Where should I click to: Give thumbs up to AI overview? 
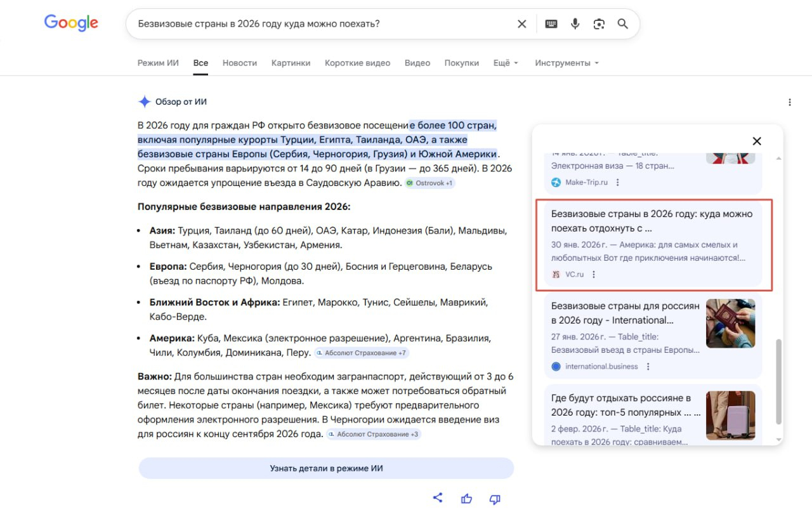coord(467,499)
